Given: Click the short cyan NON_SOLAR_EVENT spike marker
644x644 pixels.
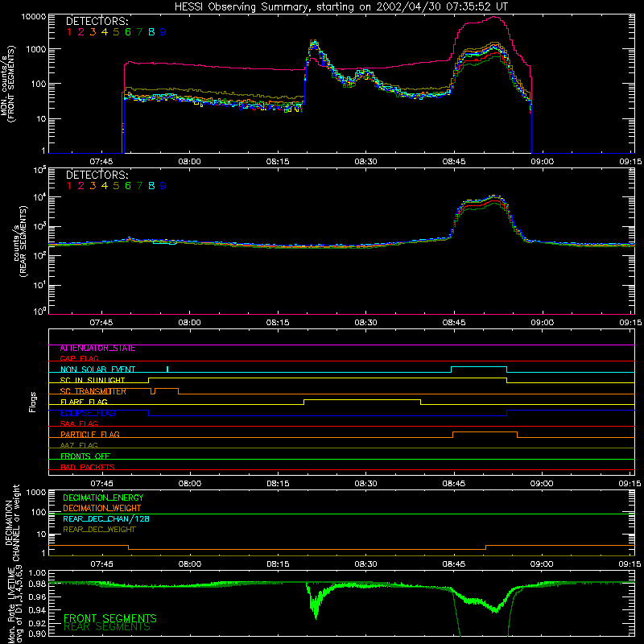Looking at the screenshot, I should point(167,369).
